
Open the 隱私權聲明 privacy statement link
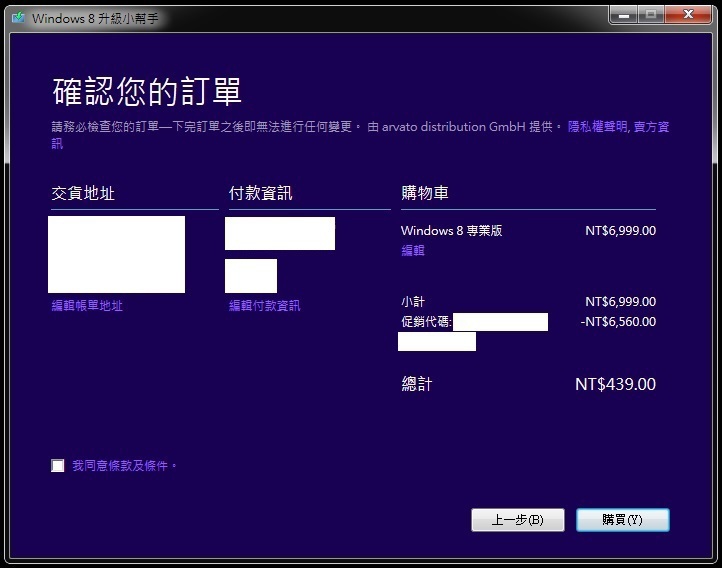tap(598, 127)
